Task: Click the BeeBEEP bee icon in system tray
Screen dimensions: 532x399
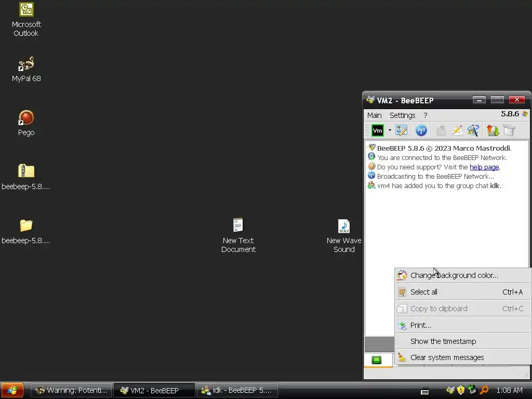Action: (450, 390)
